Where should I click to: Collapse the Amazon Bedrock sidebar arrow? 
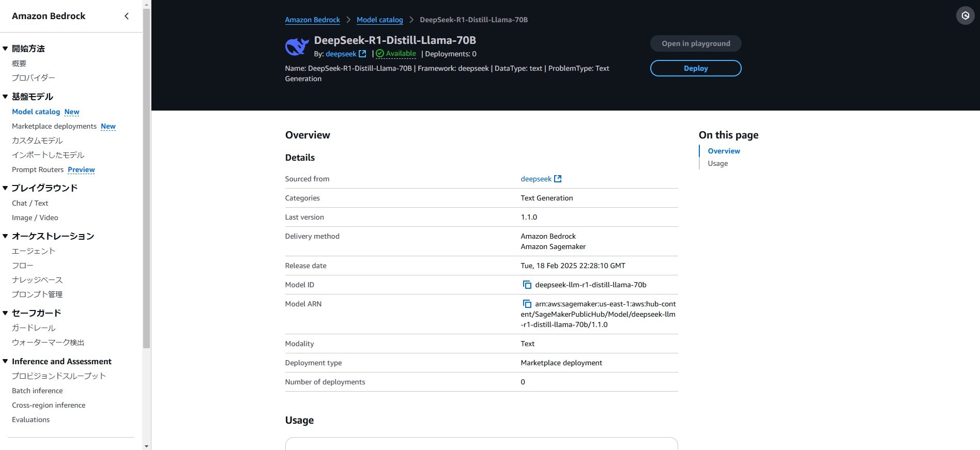[x=127, y=16]
